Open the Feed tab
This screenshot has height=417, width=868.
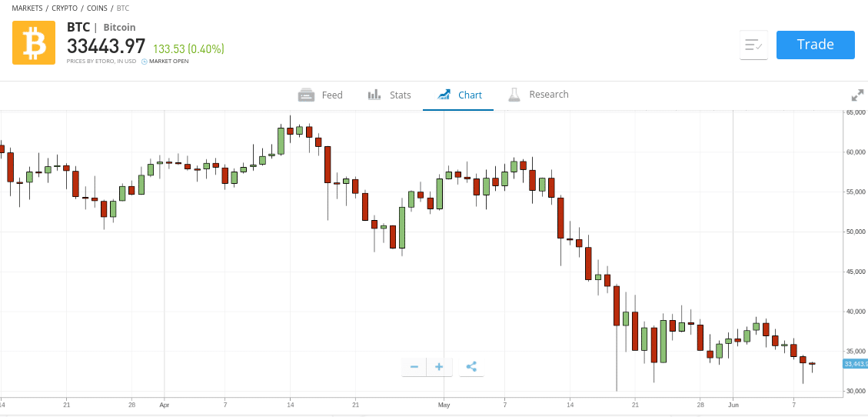pyautogui.click(x=321, y=95)
